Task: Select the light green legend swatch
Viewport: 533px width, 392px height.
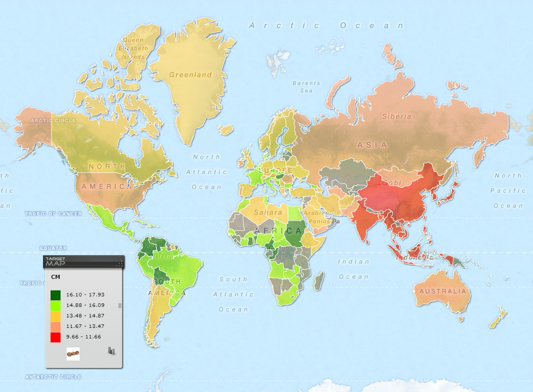Action: pyautogui.click(x=56, y=305)
